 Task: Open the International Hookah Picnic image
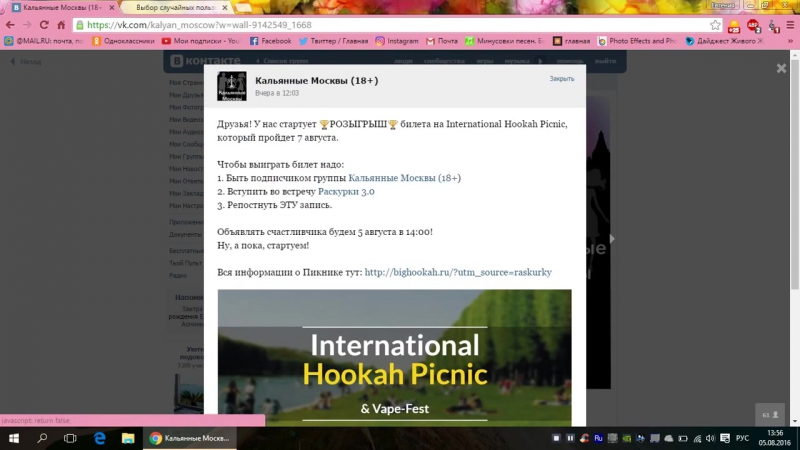pyautogui.click(x=394, y=358)
